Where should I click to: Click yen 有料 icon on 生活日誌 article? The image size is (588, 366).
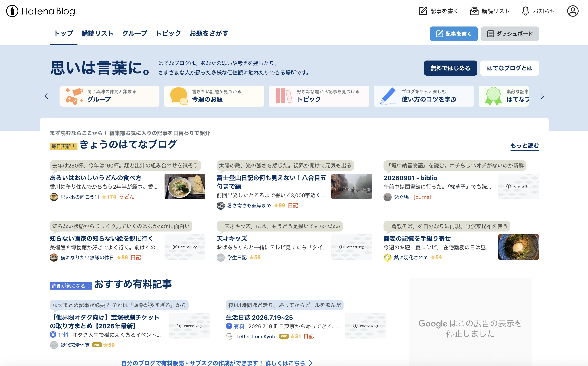click(x=229, y=326)
